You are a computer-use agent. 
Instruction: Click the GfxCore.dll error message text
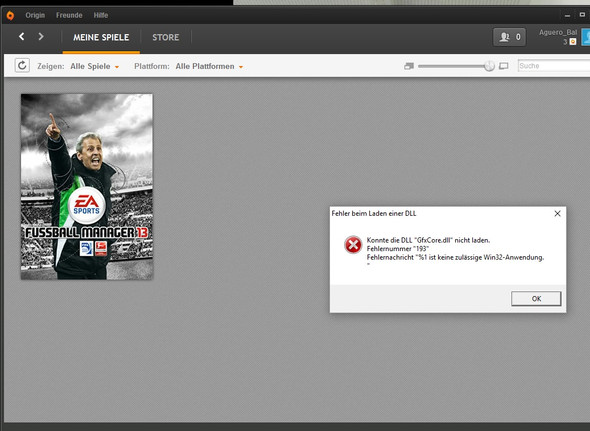[429, 240]
